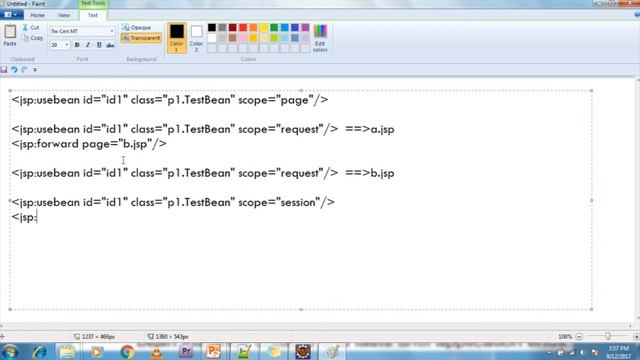The height and width of the screenshot is (360, 640).
Task: Open Edit colors dialog
Action: (x=320, y=38)
